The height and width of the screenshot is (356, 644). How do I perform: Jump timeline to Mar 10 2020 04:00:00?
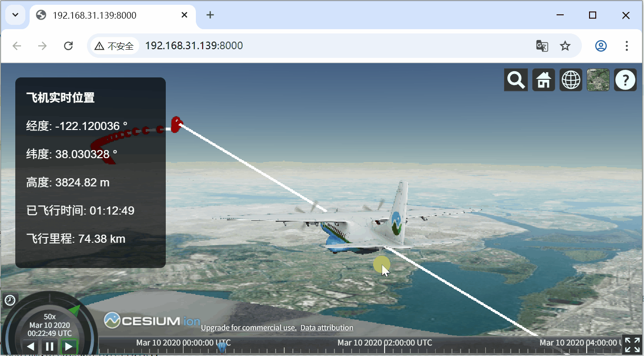click(x=580, y=343)
